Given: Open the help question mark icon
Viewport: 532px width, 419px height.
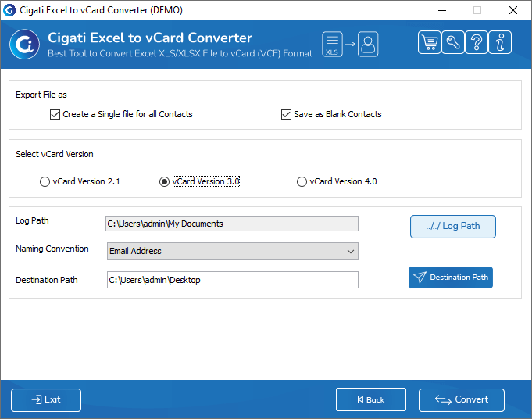Looking at the screenshot, I should tap(477, 42).
